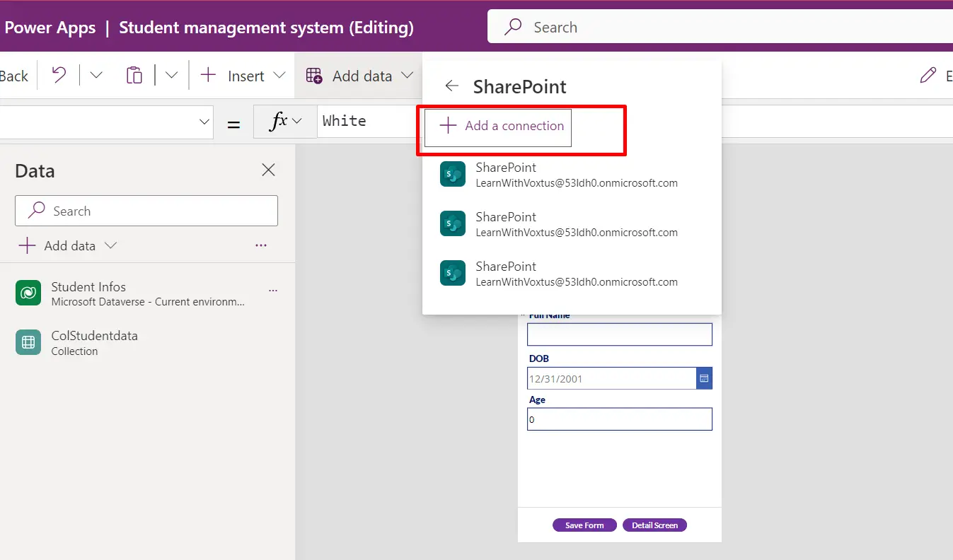953x560 pixels.
Task: Click Add data in the Data panel
Action: [x=68, y=246]
